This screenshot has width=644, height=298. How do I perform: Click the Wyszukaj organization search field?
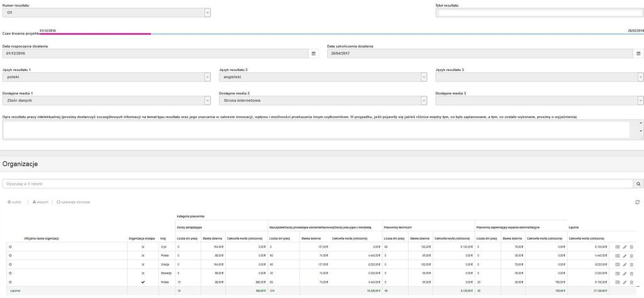318,184
